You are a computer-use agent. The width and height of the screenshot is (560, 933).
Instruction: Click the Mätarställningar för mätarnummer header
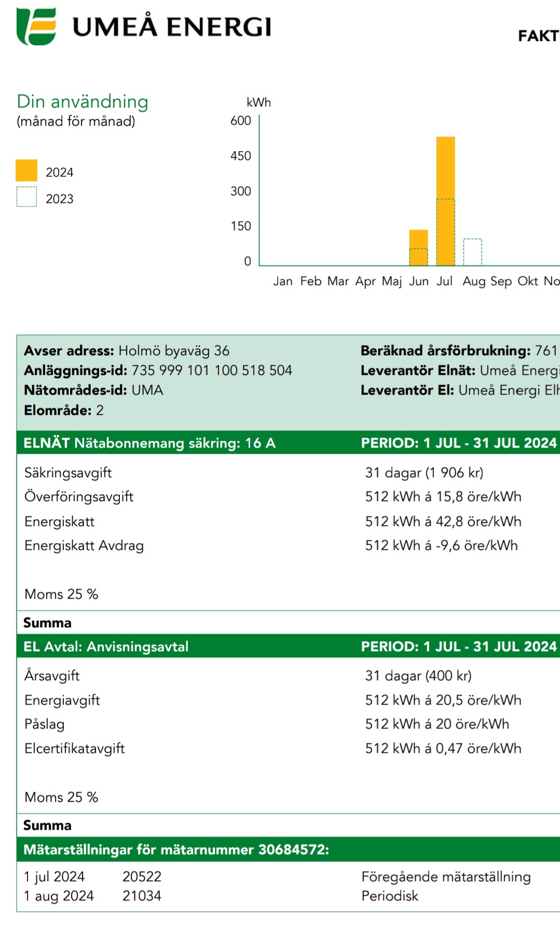point(176,849)
